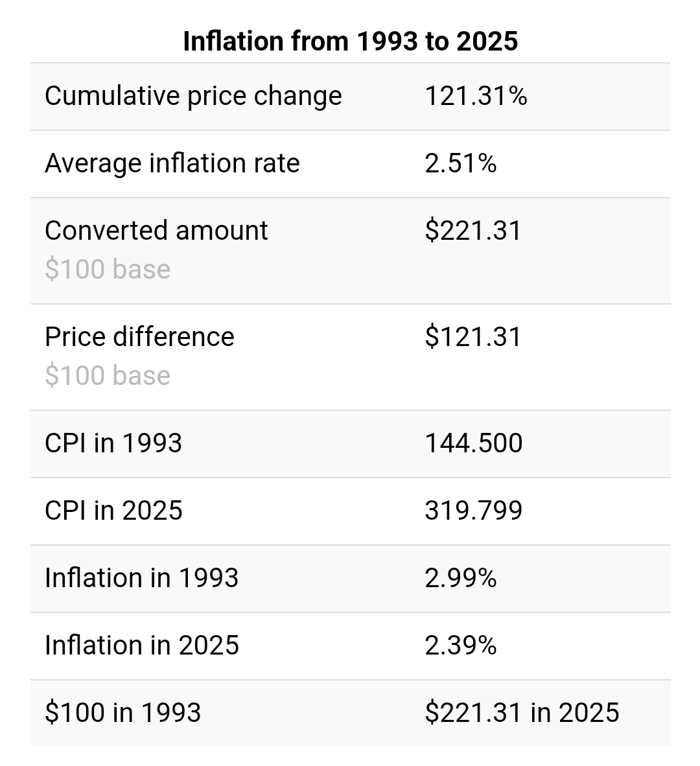Click the $221.31 converted amount value
Screen dimensions: 700x766
[472, 231]
